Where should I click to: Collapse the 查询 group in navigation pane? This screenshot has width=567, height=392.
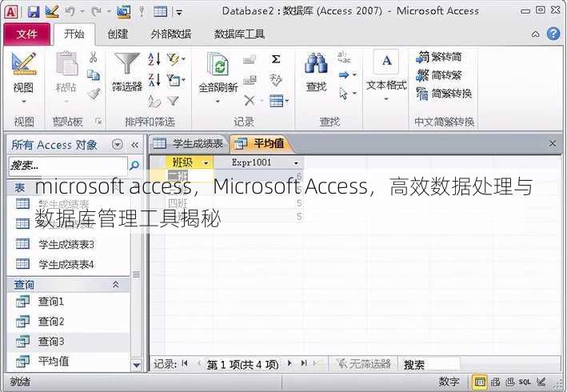tap(116, 285)
